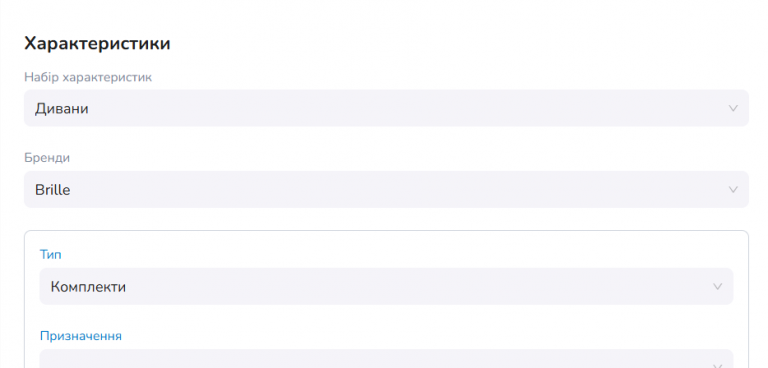768x368 pixels.
Task: Click the chevron arrow in the Комплекти field
Action: (718, 286)
